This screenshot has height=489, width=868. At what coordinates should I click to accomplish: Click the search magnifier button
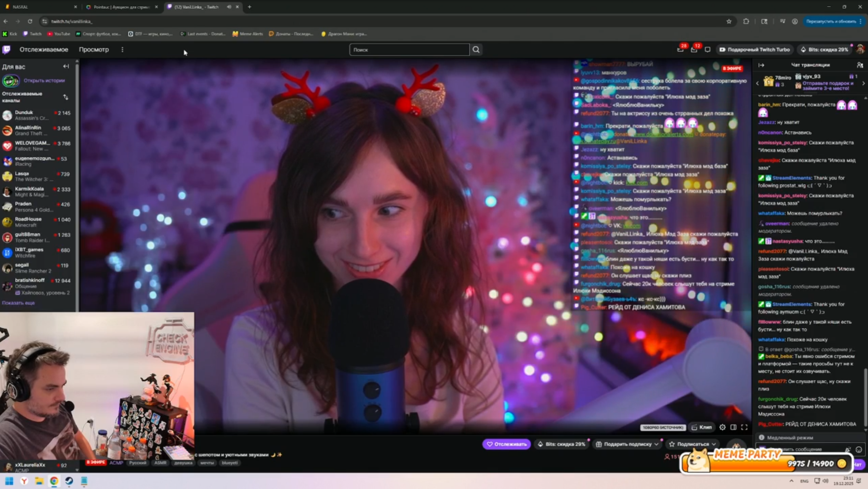pyautogui.click(x=476, y=49)
